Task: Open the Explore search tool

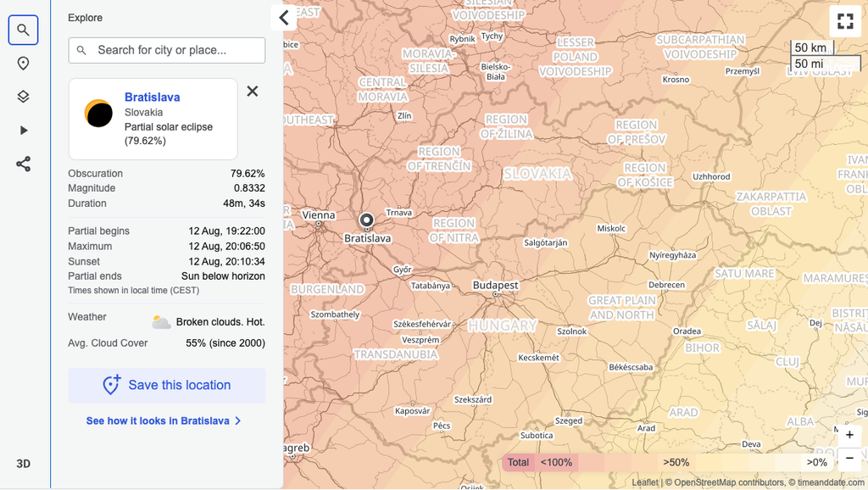Action: tap(23, 30)
